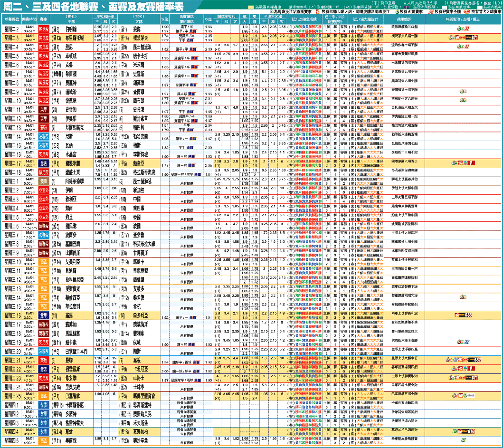This screenshot has width=503, height=448.
Task: Click away team 馬德里體育會 in row 星期三 25
Action: point(144,396)
